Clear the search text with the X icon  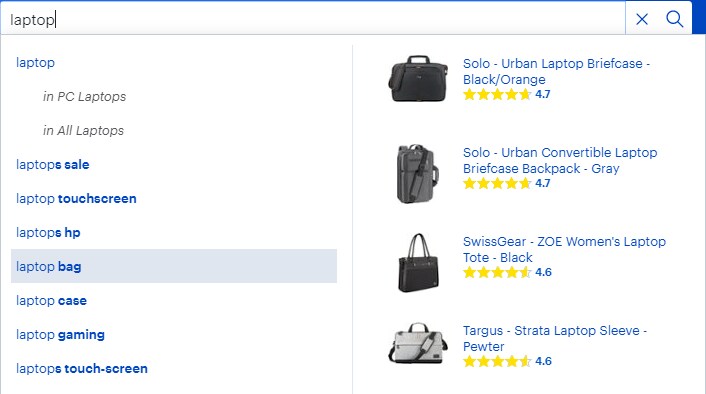(642, 19)
